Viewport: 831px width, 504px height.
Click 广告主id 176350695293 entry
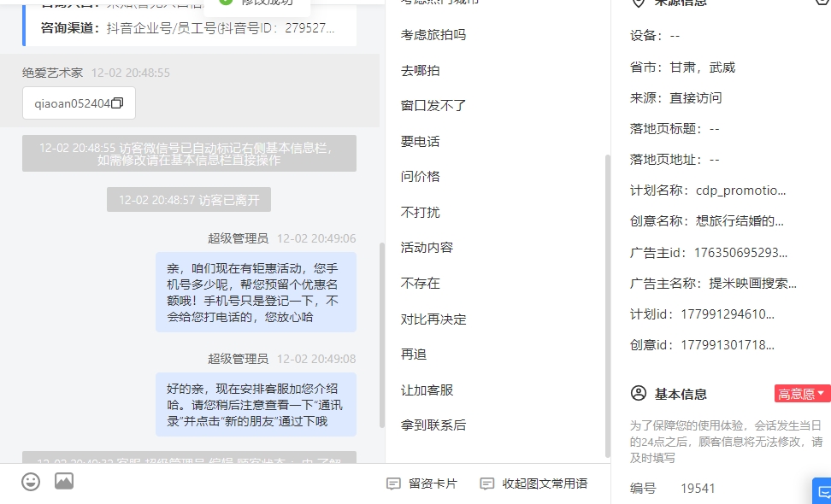pyautogui.click(x=709, y=253)
